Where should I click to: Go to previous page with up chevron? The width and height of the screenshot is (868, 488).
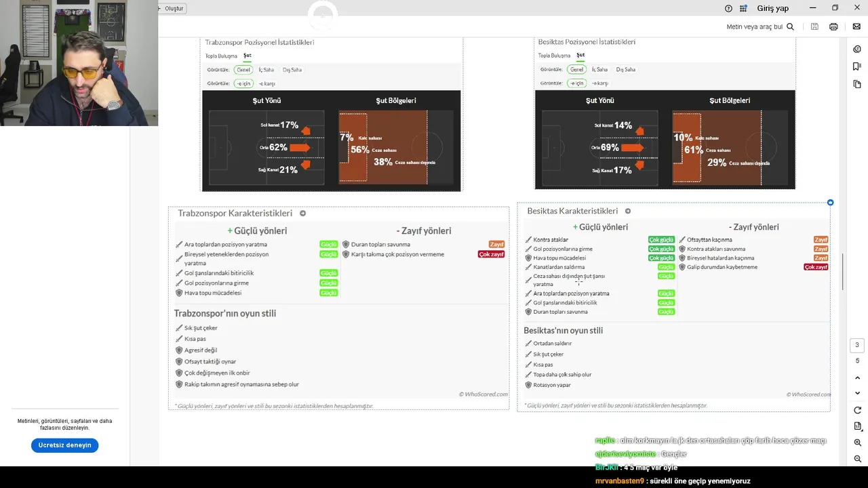857,378
